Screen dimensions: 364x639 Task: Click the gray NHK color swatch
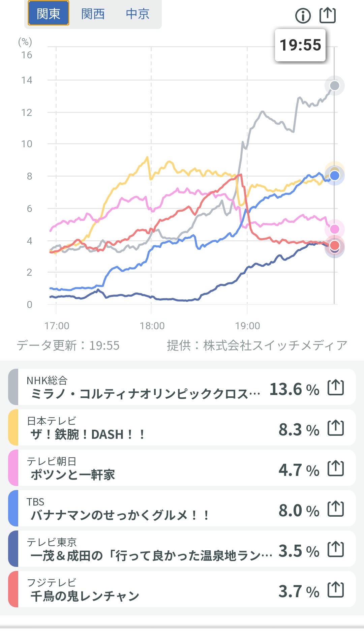13,387
